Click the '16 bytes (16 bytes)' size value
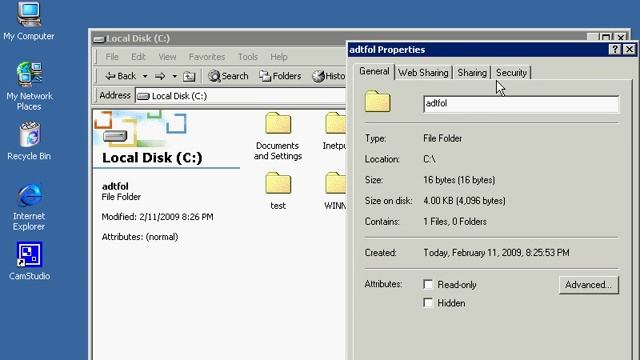 click(459, 180)
